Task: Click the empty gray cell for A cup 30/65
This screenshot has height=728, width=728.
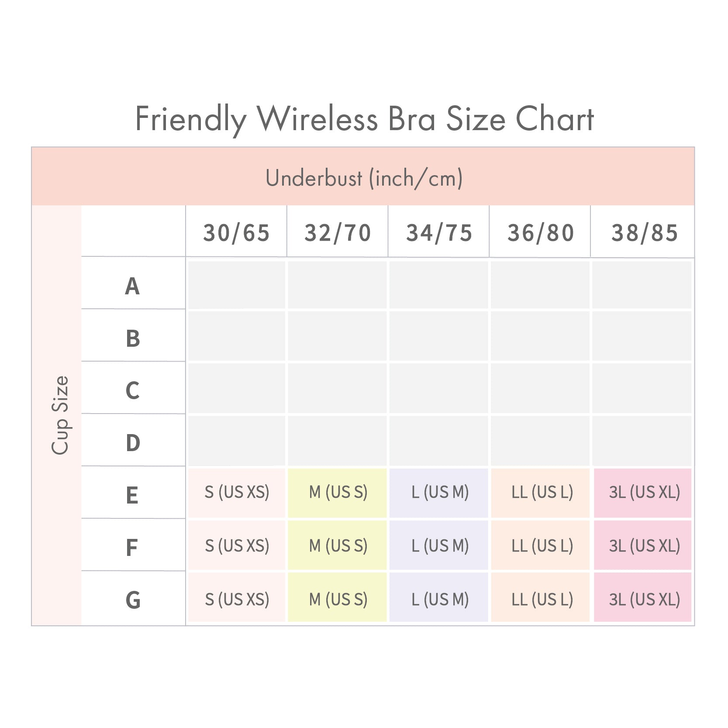Action: point(237,285)
